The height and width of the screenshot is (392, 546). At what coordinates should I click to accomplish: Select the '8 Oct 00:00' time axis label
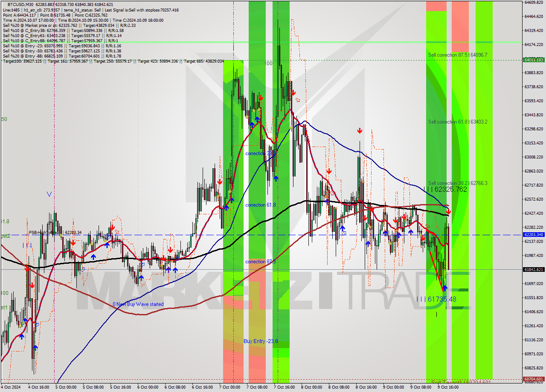[311, 387]
